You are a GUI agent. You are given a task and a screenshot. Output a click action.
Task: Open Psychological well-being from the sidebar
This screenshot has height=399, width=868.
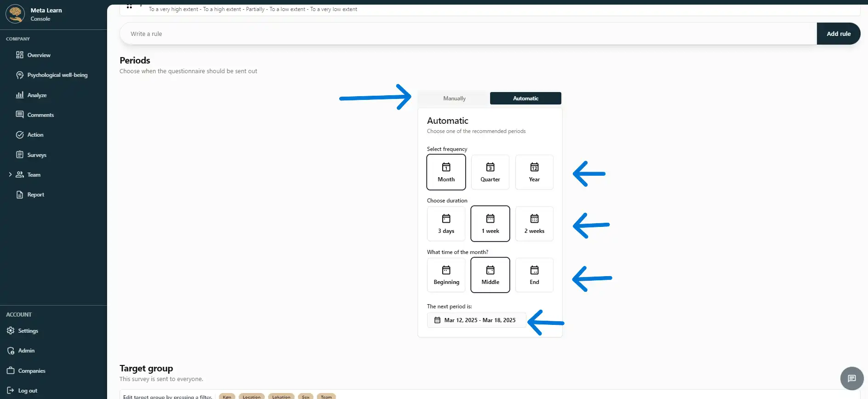(57, 75)
